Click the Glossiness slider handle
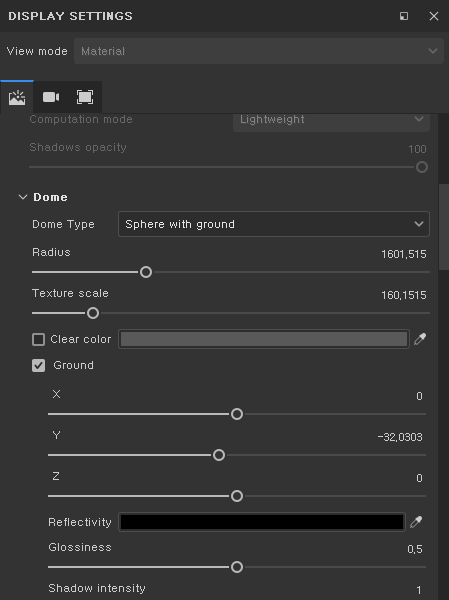Screen dimensions: 449x600 237,567
